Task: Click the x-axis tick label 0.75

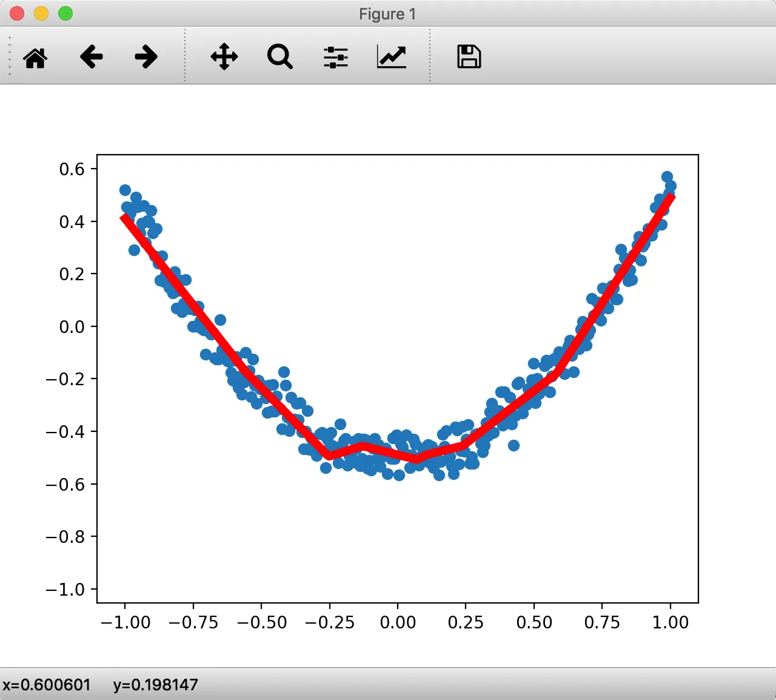Action: point(602,622)
